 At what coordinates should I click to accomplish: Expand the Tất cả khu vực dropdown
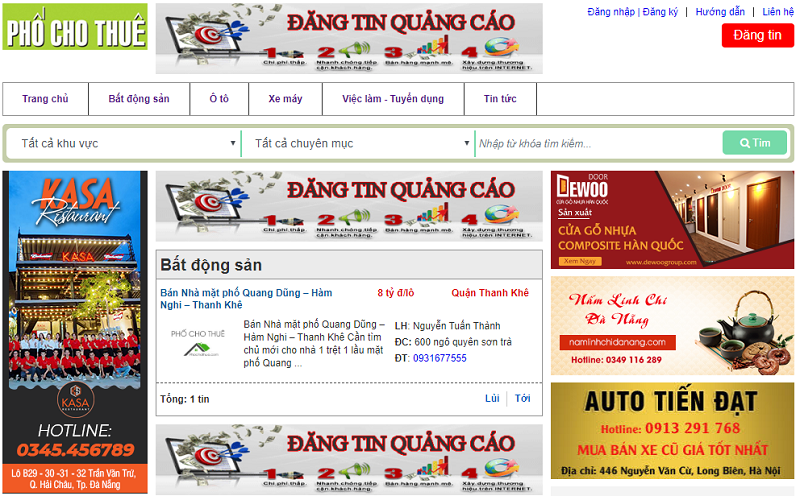123,143
